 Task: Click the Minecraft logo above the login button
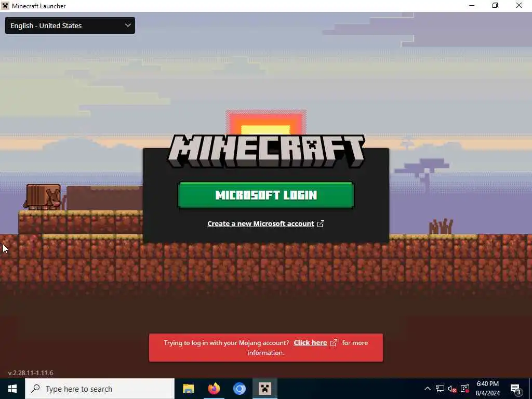point(266,151)
